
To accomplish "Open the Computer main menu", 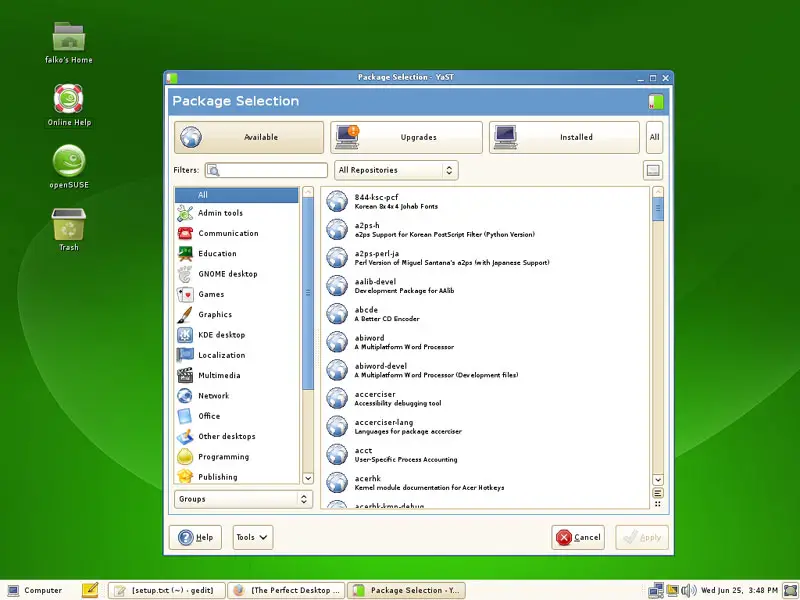I will coord(35,590).
